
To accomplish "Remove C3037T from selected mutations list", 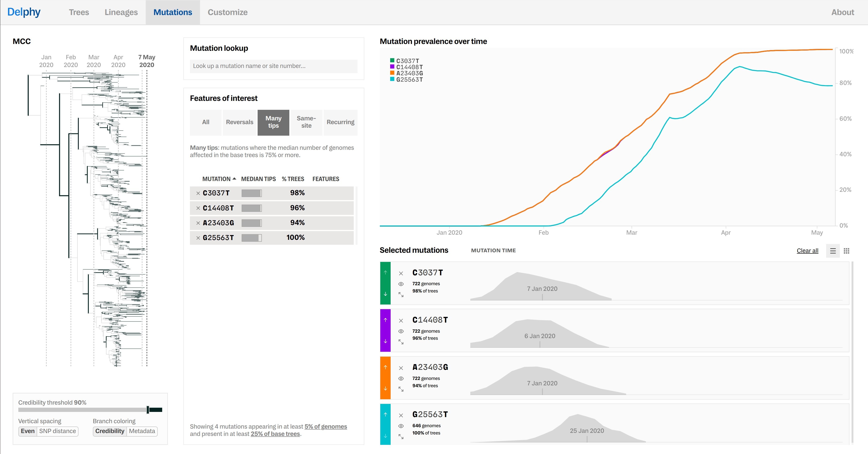I will coord(401,273).
